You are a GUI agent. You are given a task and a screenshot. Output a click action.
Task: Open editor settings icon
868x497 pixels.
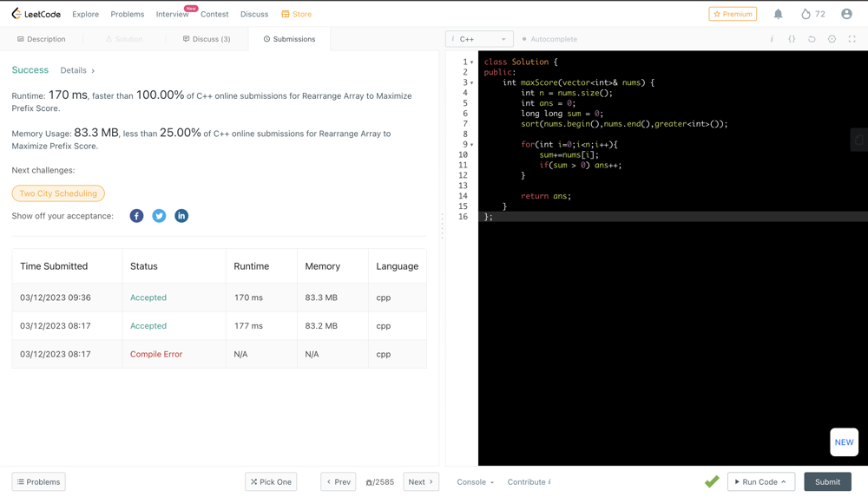pos(832,39)
